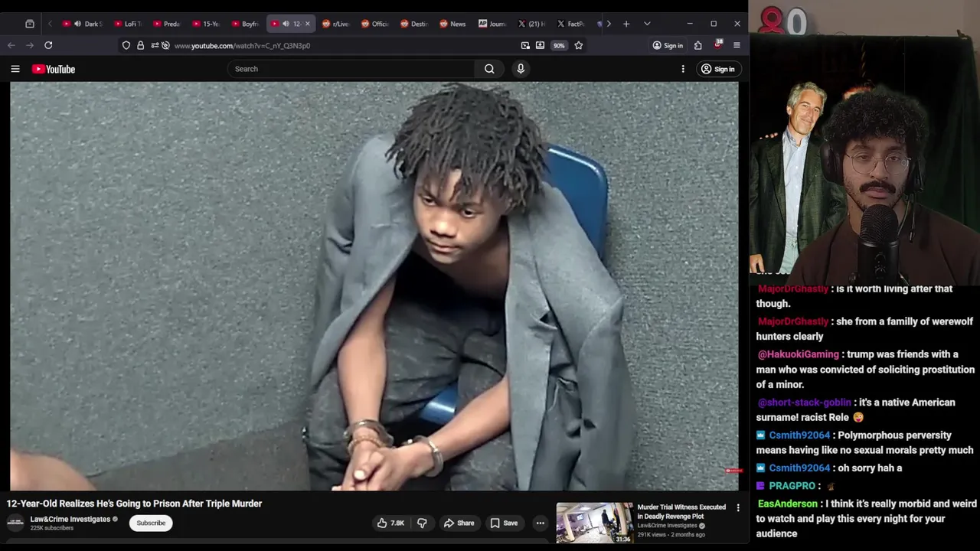Open the Murder Trial Witness Executed thumbnail

point(594,523)
